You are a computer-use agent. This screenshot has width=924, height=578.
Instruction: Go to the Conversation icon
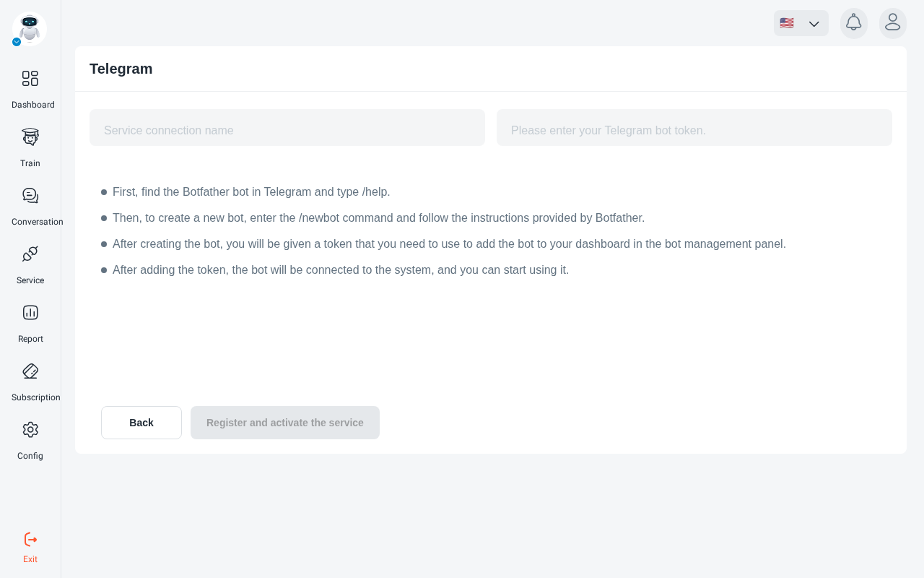click(30, 195)
